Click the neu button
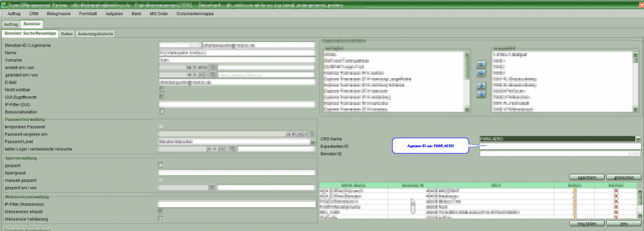Screen dimensions: 644x231 click(x=623, y=223)
